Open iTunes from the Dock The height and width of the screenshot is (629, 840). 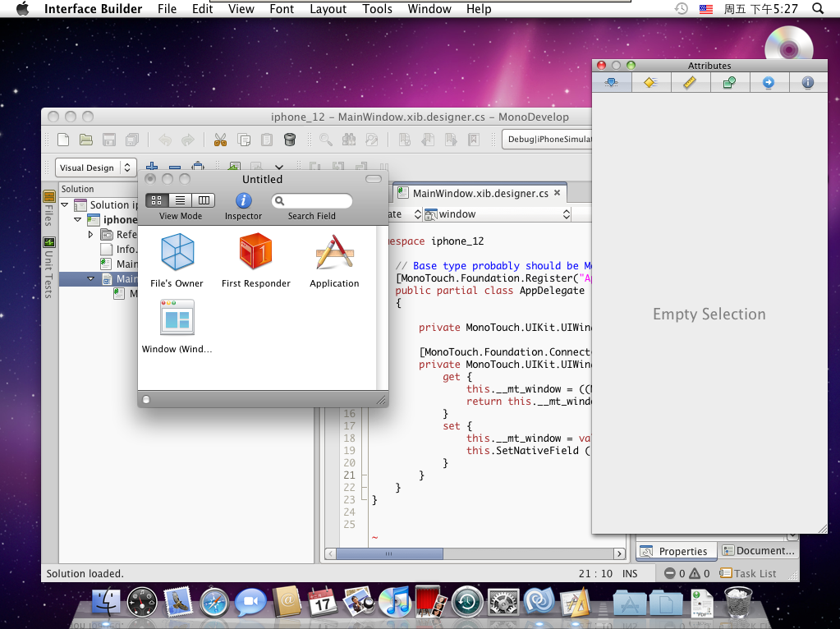(395, 601)
